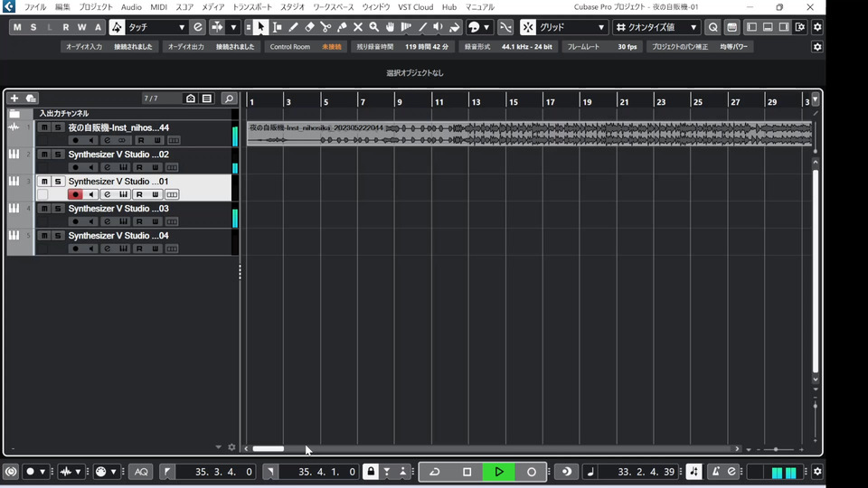Screen dimensions: 868x488
Task: Toggle global Solo S button in toolbar
Action: click(x=33, y=27)
